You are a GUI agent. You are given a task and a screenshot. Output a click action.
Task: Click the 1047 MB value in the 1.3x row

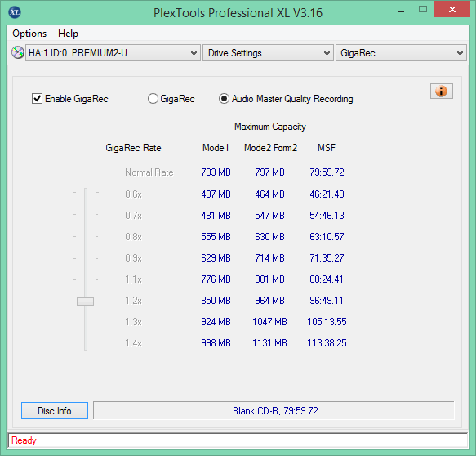(x=269, y=322)
